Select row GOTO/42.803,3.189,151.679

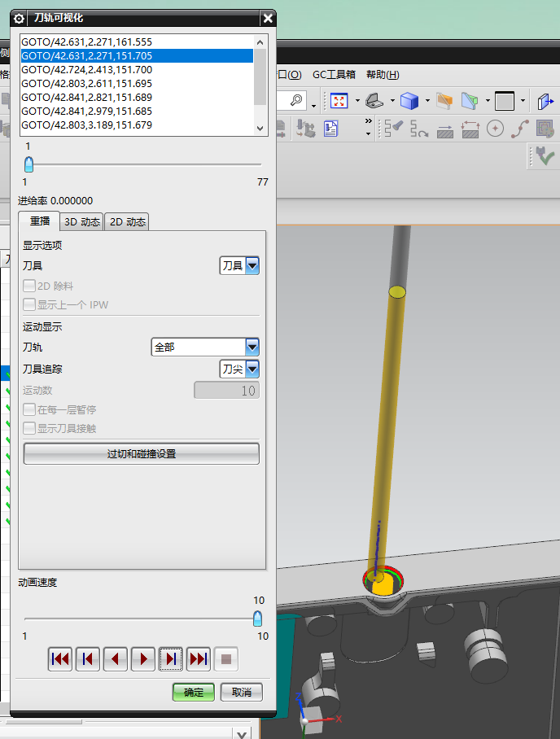click(137, 125)
